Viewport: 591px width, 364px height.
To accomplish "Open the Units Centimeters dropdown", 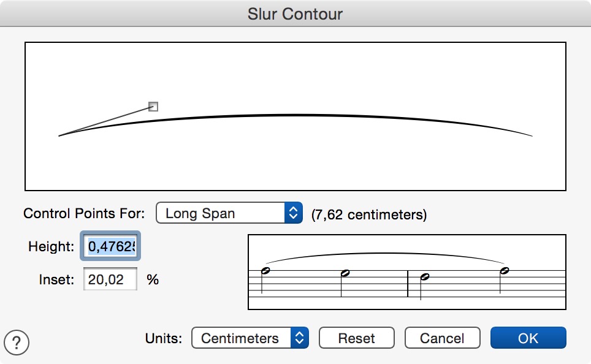I will (x=250, y=338).
